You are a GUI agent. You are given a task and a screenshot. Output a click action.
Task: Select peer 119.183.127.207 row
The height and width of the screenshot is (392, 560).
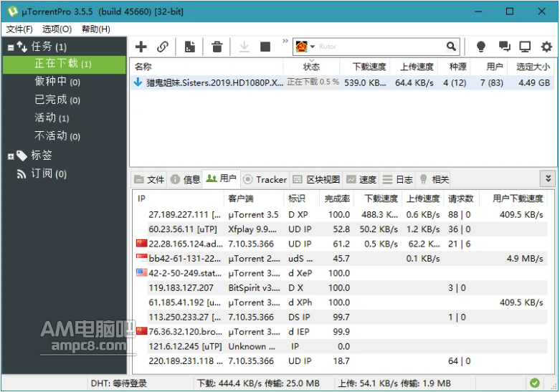coord(341,288)
